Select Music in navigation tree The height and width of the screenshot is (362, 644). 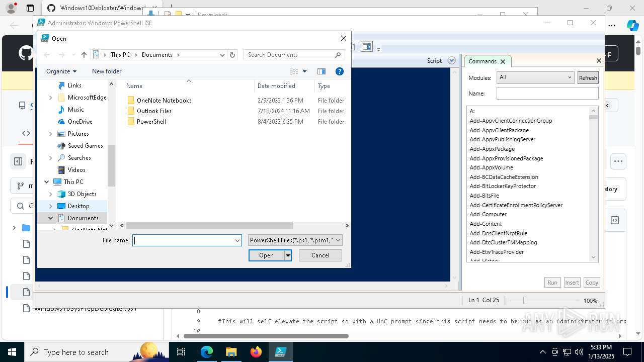coord(76,110)
